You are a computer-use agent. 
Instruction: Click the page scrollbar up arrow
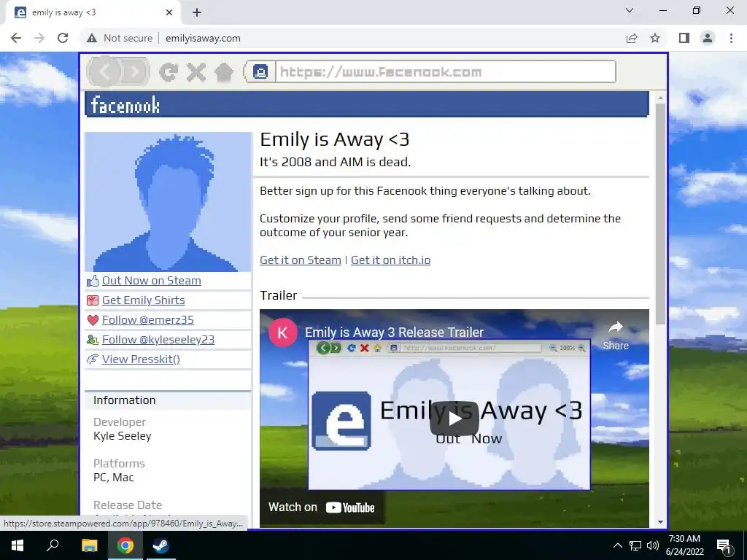[x=660, y=98]
